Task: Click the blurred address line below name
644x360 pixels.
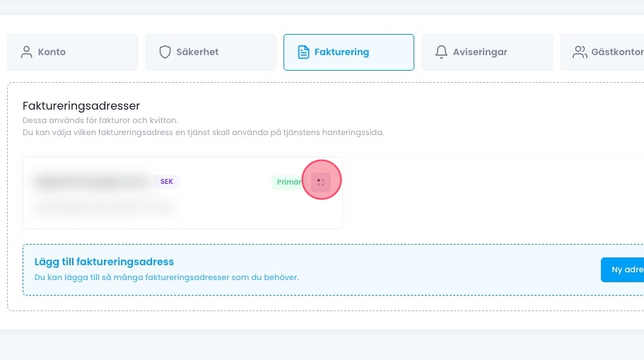Action: point(103,207)
